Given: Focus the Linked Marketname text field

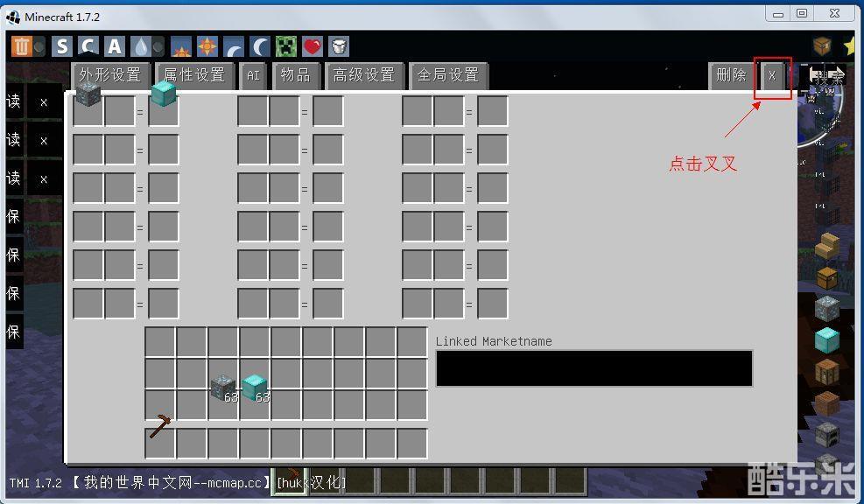Looking at the screenshot, I should coord(594,368).
